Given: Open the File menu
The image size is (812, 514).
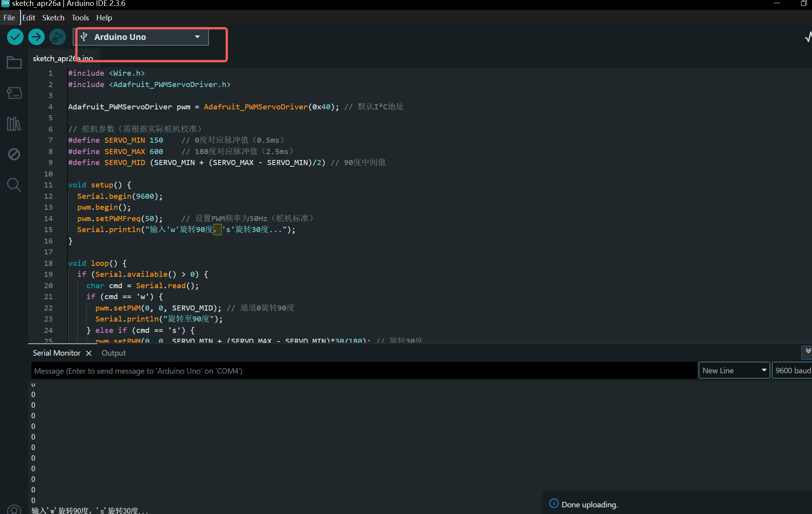Looking at the screenshot, I should [9, 18].
